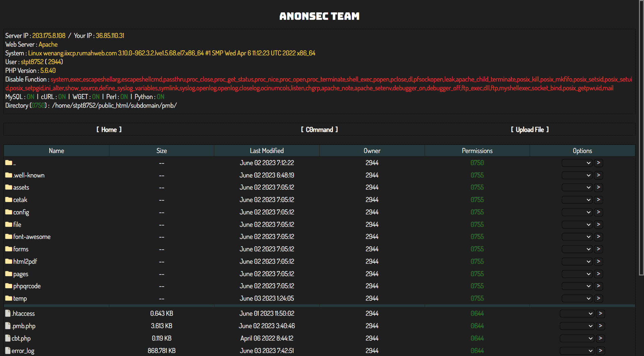The height and width of the screenshot is (356, 644).
Task: Open options dropdown for font-awesome row
Action: click(577, 237)
